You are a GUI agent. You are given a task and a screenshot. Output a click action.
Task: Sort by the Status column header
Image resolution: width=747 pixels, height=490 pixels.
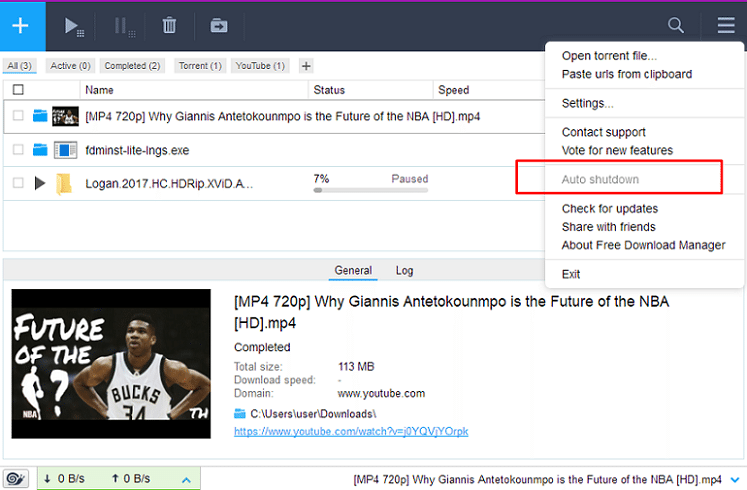click(x=329, y=90)
